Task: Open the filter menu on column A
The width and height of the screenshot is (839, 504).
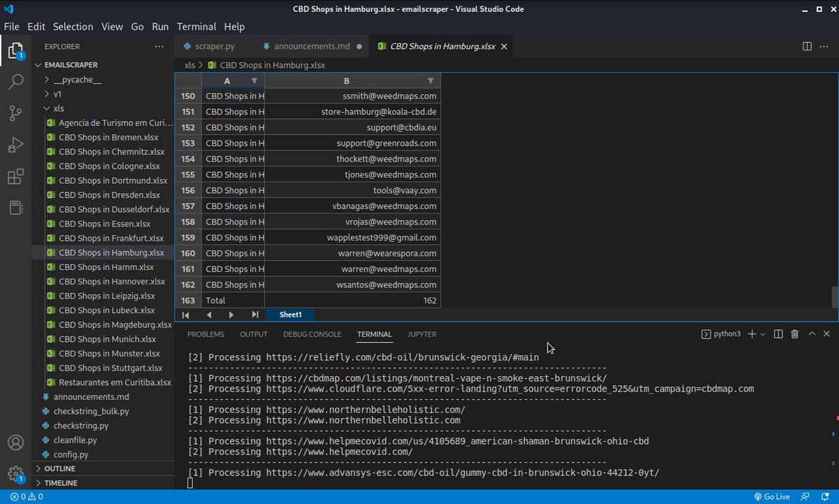Action: [254, 81]
